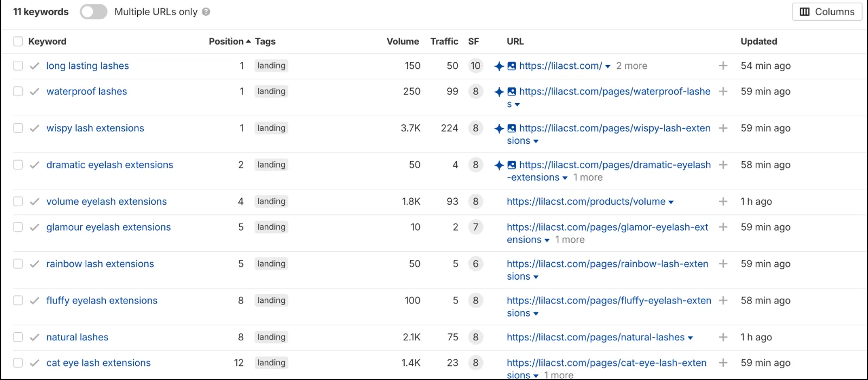Expand the waterproof-lashes URL dropdown arrow

[x=517, y=105]
